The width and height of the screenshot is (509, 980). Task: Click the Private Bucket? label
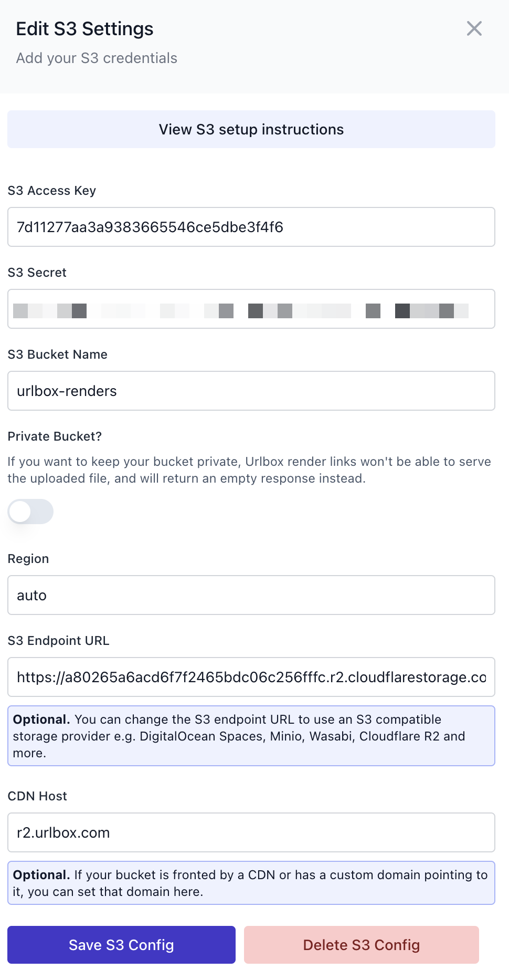[x=55, y=436]
